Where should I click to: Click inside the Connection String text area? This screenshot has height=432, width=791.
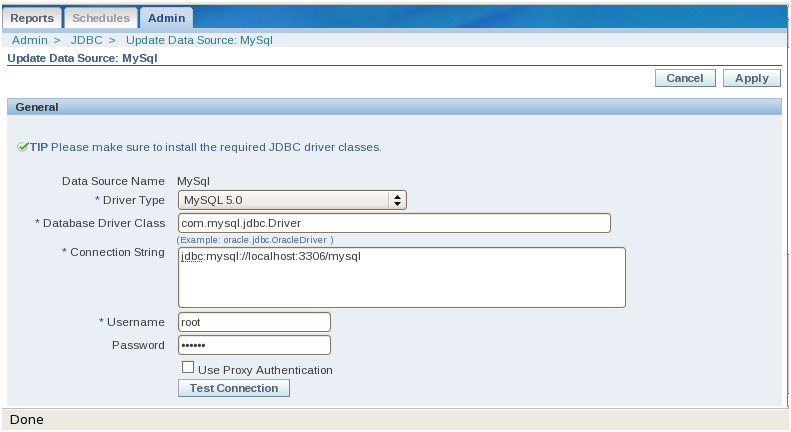(401, 277)
